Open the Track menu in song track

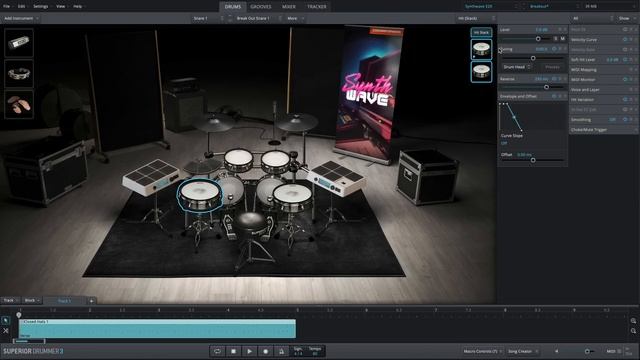(11, 300)
